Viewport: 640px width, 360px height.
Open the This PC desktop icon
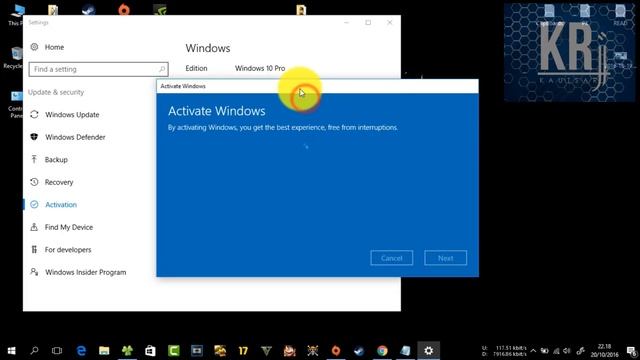point(16,14)
